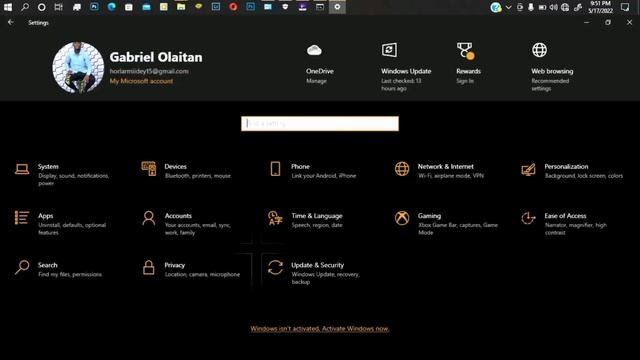Open Update & Security settings
Viewport: 640px width, 360px height.
(314, 273)
